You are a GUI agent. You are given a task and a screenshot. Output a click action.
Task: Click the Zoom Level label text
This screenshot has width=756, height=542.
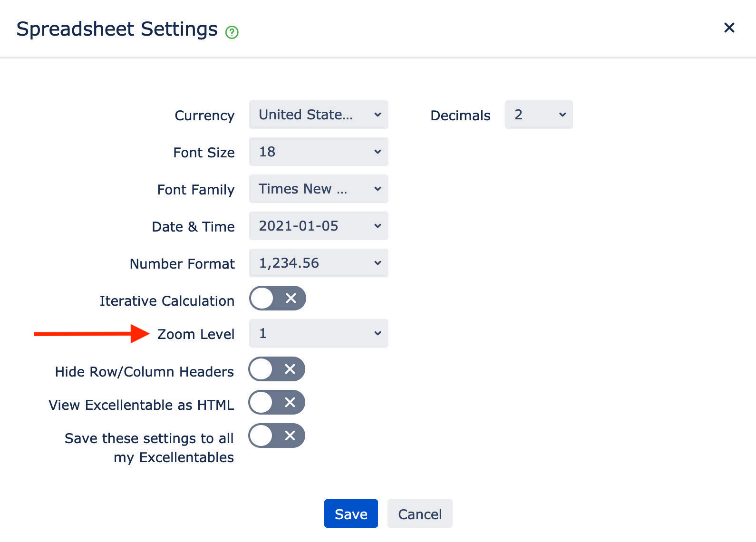[196, 334]
